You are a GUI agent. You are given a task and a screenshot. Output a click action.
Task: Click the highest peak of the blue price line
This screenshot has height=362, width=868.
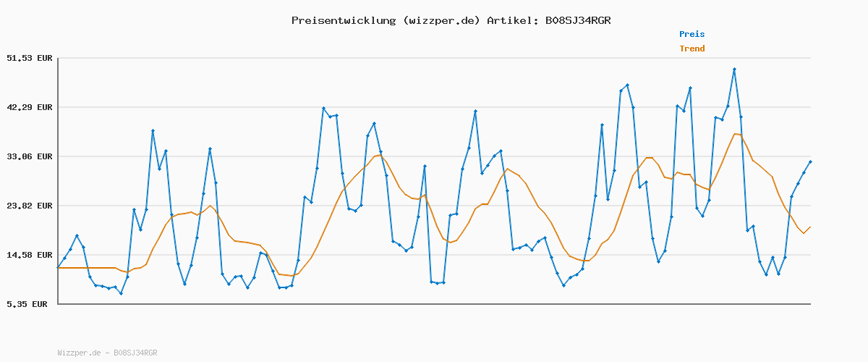click(x=734, y=70)
